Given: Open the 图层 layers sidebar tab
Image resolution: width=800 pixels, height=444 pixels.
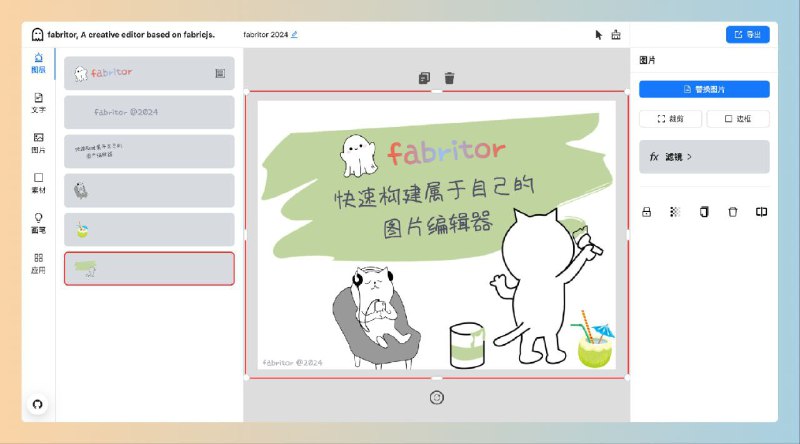Looking at the screenshot, I should point(38,63).
